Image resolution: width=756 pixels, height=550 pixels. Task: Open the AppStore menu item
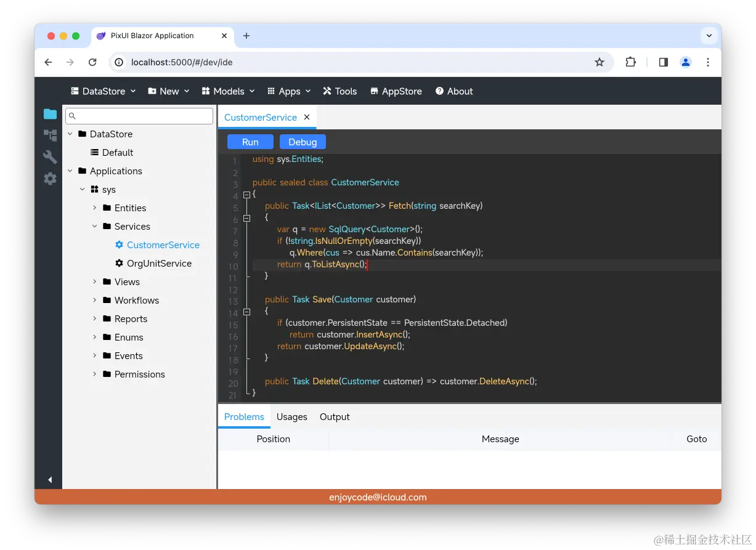click(396, 91)
